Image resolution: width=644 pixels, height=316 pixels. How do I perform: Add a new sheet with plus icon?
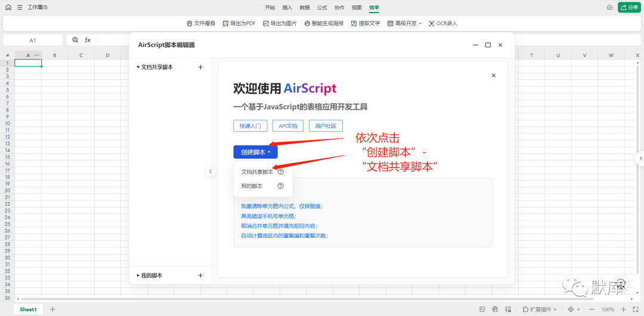point(52,309)
